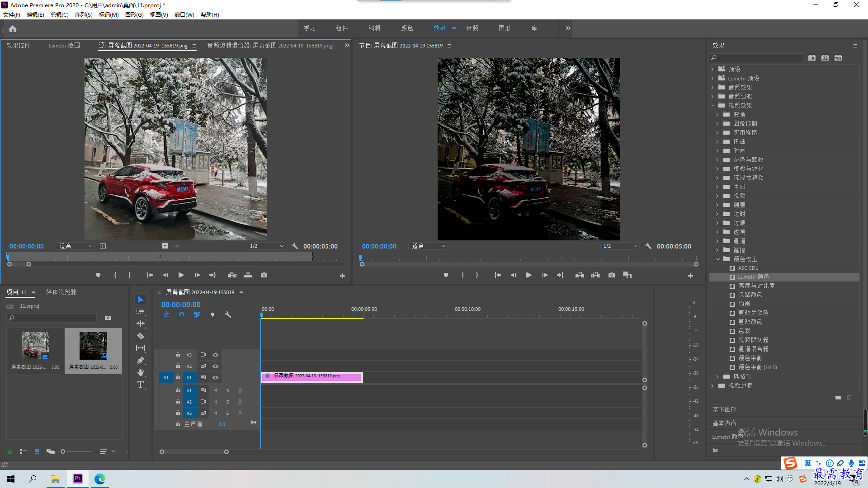Select the Hand tool
The image size is (868, 488).
(141, 372)
